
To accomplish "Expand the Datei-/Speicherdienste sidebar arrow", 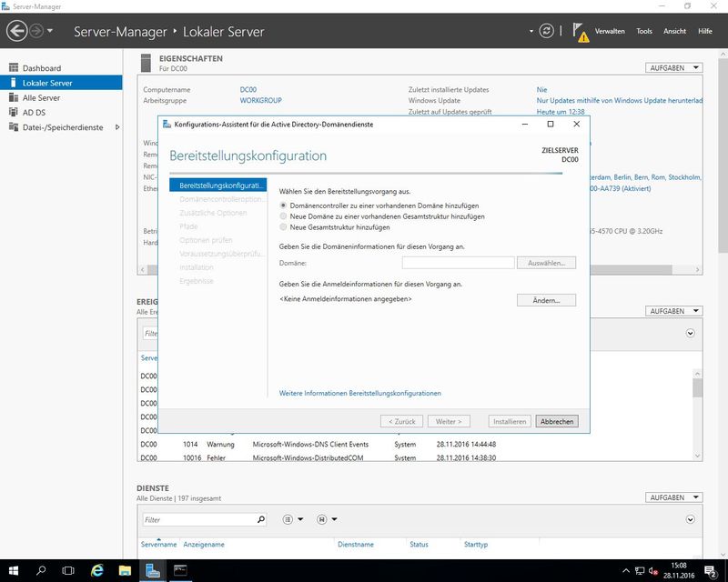I will pyautogui.click(x=117, y=127).
